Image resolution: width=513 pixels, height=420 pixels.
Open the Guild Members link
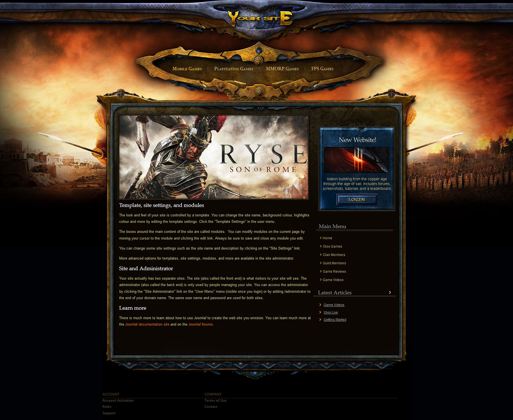[x=334, y=263]
